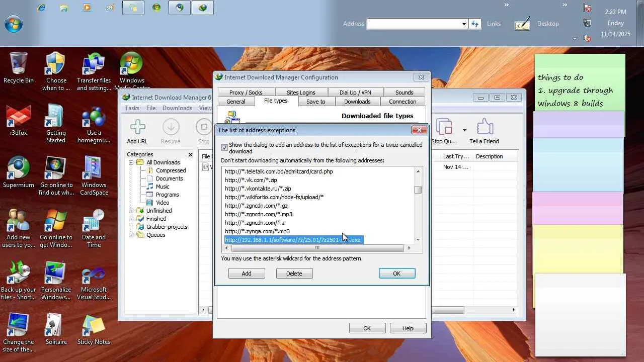Close the Categories panel with its X
Screen dimensions: 644x362
pyautogui.click(x=191, y=154)
